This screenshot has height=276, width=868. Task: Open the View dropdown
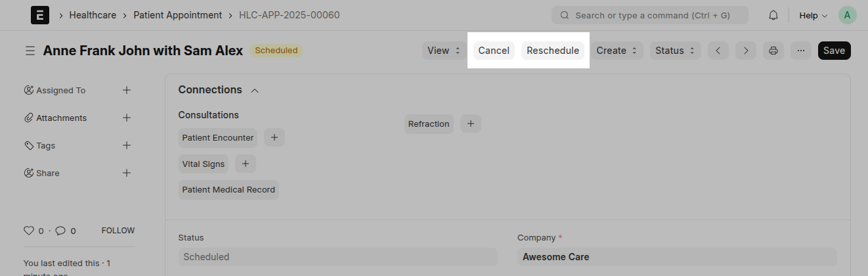point(445,51)
